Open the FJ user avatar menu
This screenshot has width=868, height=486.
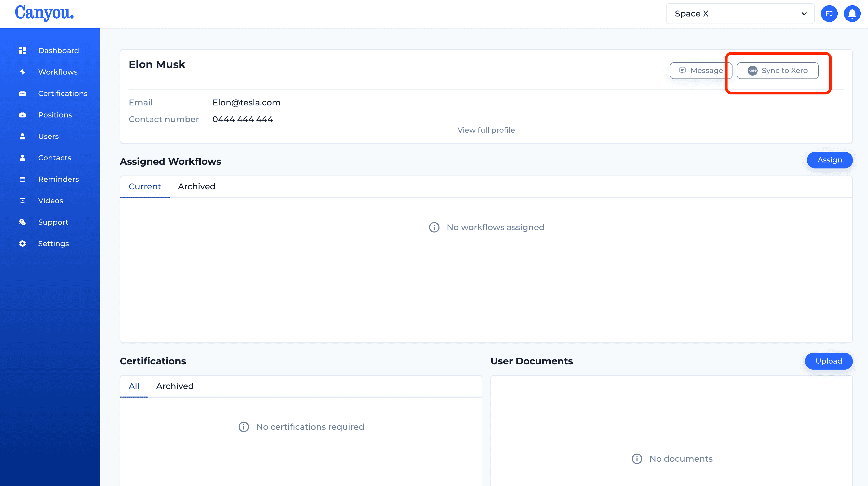click(x=829, y=14)
